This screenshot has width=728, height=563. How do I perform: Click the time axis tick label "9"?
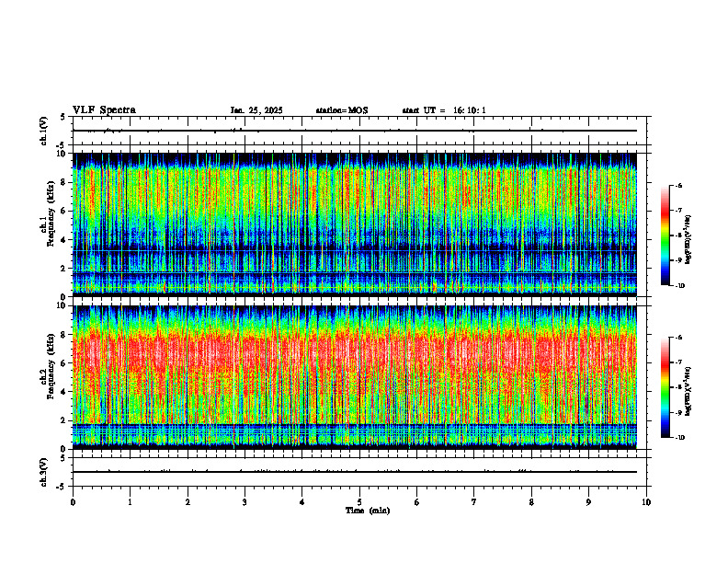(x=588, y=502)
